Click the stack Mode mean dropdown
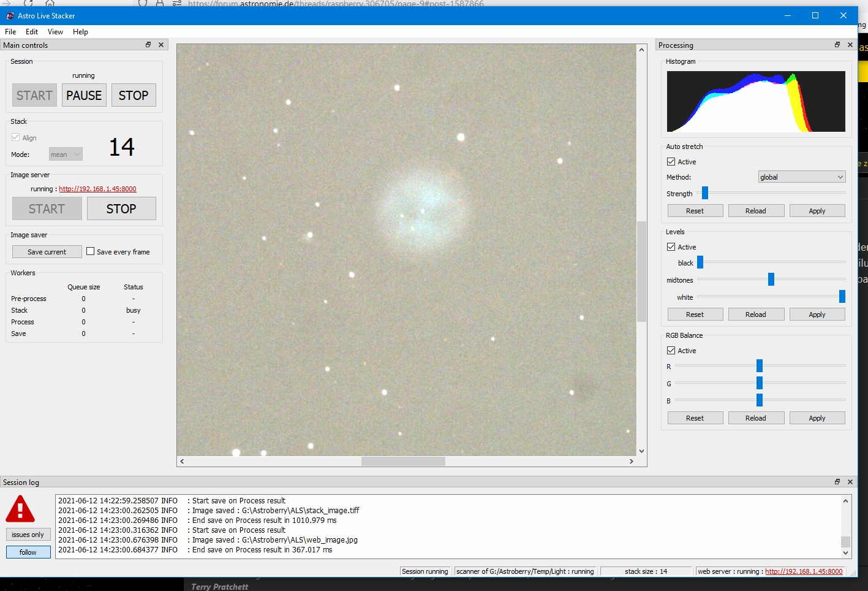Screen dimensions: 868x591 point(66,154)
